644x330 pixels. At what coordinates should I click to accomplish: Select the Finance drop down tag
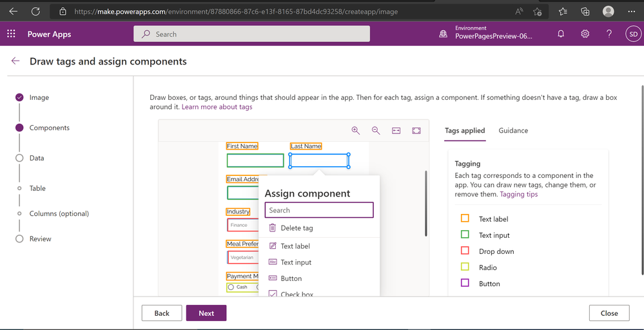[x=243, y=225]
